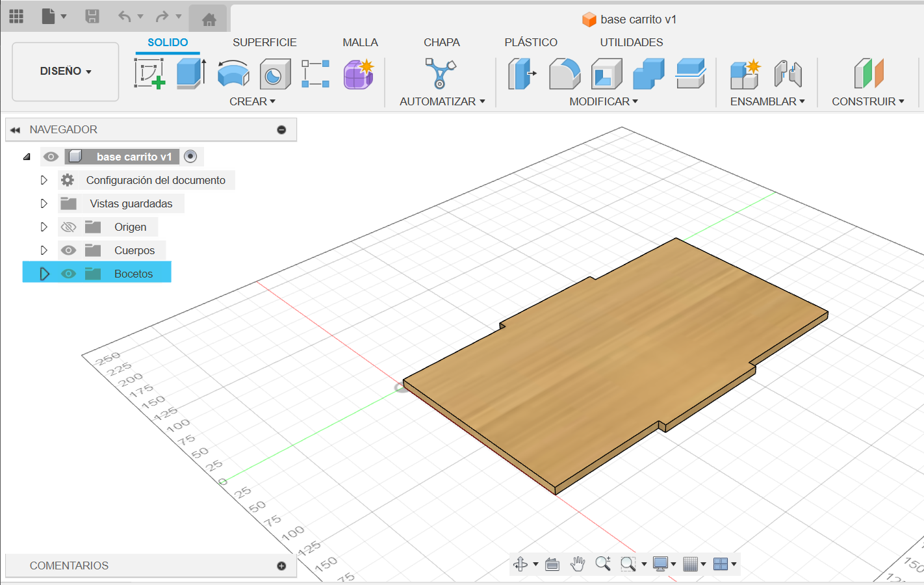The image size is (924, 585).
Task: Open the CREAR dropdown menu
Action: pyautogui.click(x=252, y=101)
